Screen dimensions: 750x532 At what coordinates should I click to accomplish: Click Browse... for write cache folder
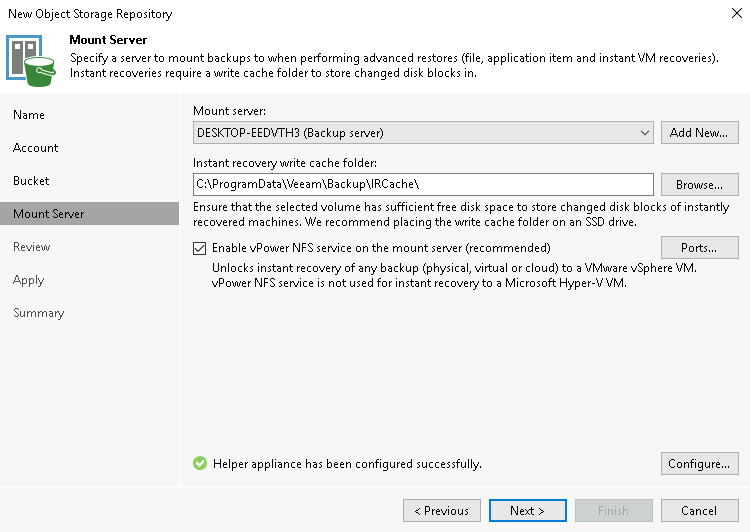(x=699, y=185)
